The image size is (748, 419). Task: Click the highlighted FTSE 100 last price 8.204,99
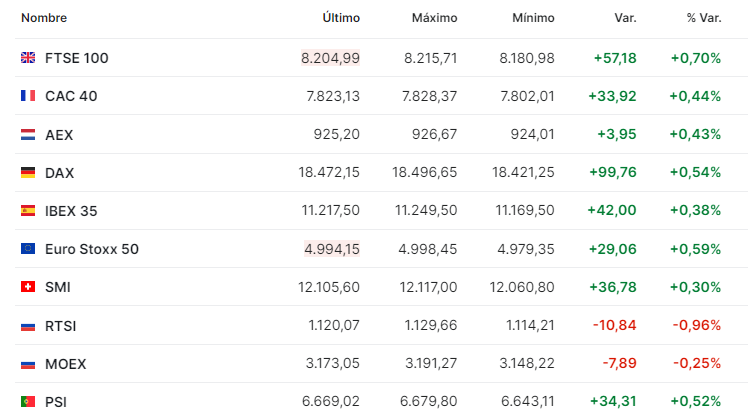click(x=330, y=58)
